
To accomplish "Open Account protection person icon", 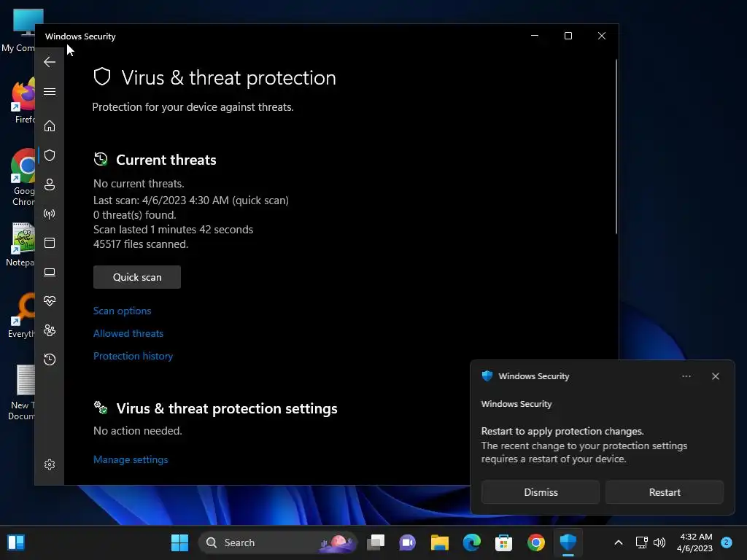I will point(50,184).
